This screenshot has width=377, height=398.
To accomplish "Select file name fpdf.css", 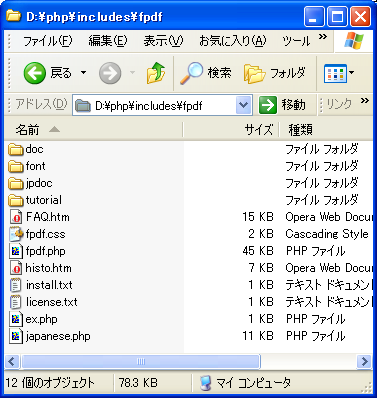I will 46,234.
